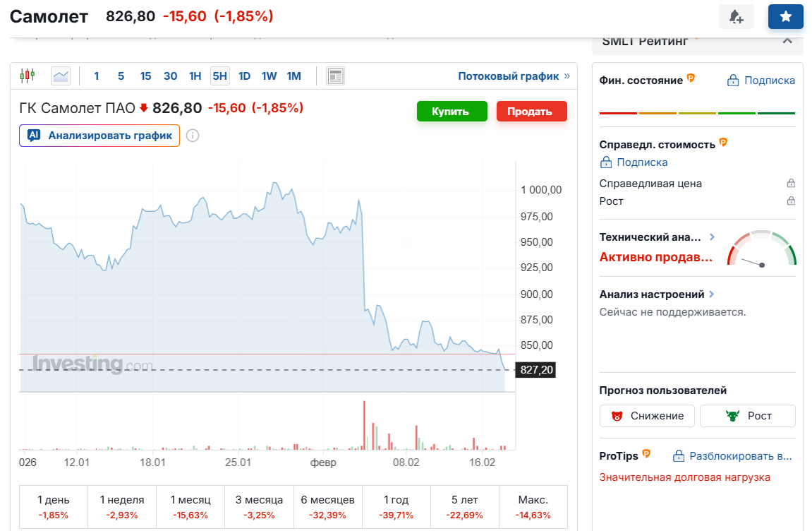Show 1 месяц period range

click(x=190, y=506)
